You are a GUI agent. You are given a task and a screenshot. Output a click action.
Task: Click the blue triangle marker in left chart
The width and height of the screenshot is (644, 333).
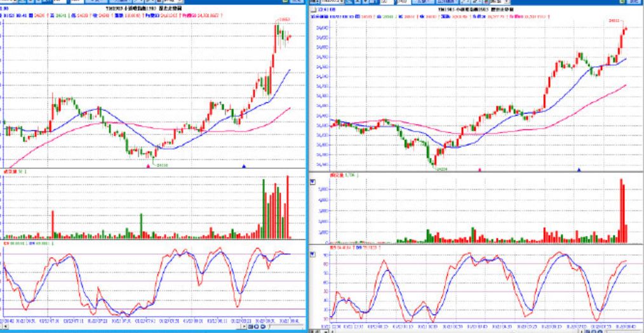[245, 166]
